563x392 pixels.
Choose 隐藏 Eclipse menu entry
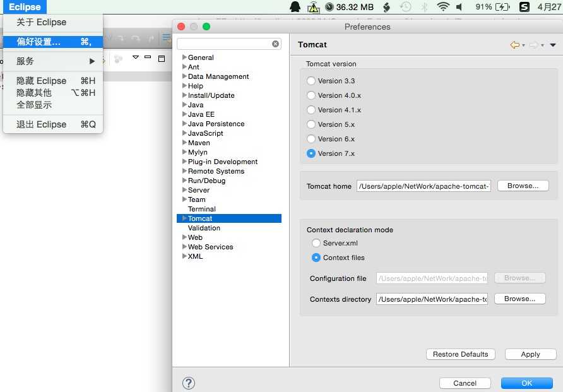point(53,81)
